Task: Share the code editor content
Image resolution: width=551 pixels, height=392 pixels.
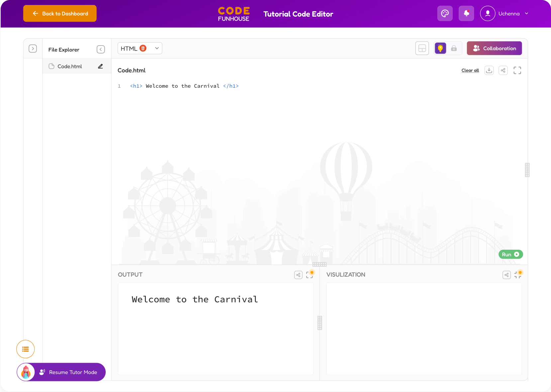Action: coord(503,70)
